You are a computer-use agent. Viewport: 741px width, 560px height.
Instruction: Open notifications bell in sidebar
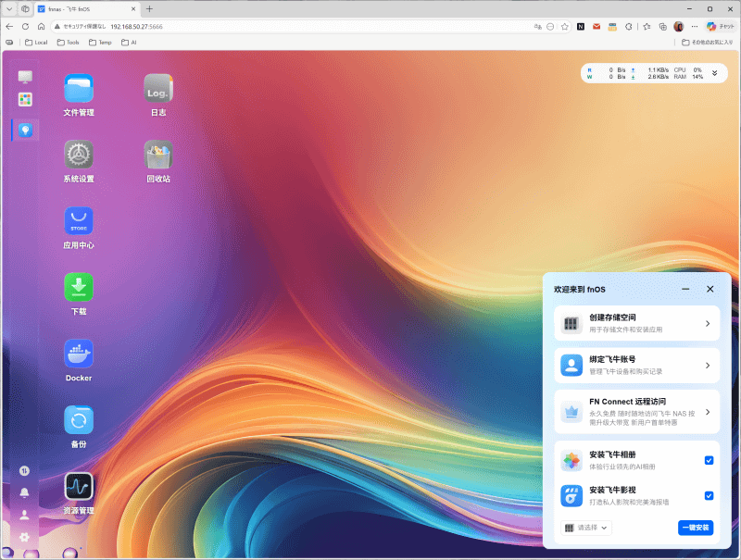[x=24, y=492]
